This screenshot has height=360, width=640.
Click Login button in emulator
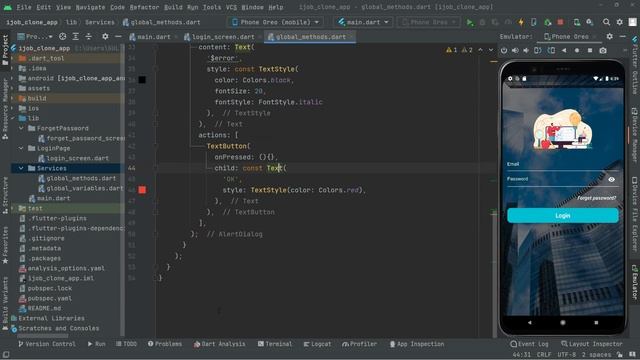[x=562, y=216]
